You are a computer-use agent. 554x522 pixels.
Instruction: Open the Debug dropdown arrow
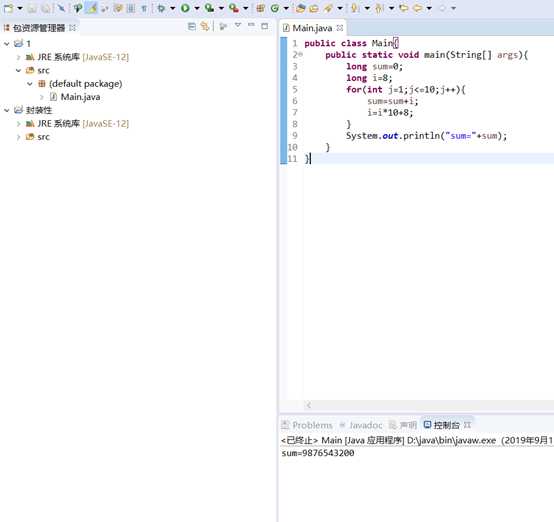pyautogui.click(x=172, y=8)
